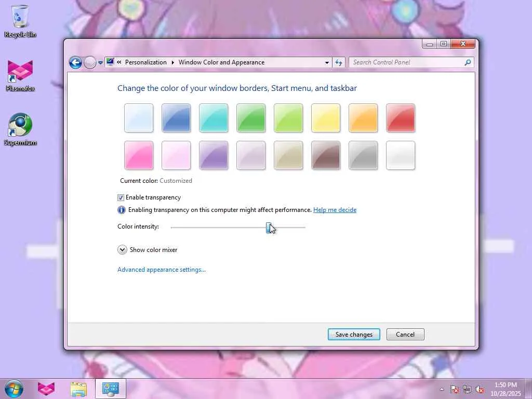532x399 pixels.
Task: Choose the green Leaf swatch
Action: click(251, 118)
